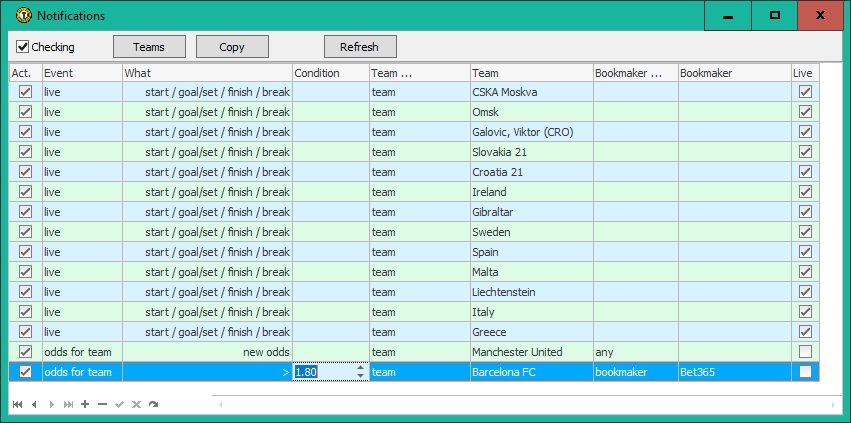Open the Teams button
Screen dimensions: 851x423
149,47
